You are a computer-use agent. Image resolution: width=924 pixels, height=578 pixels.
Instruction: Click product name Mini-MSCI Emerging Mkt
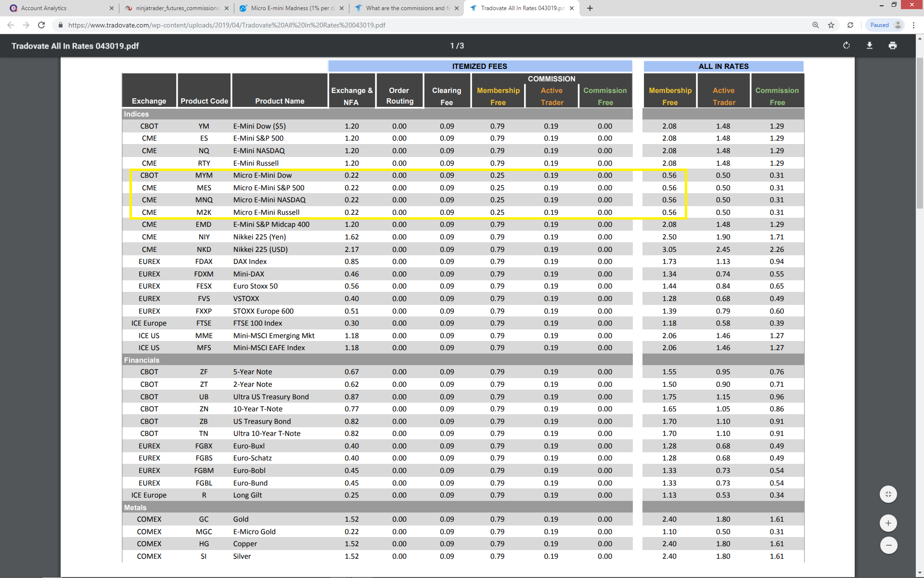pos(274,336)
